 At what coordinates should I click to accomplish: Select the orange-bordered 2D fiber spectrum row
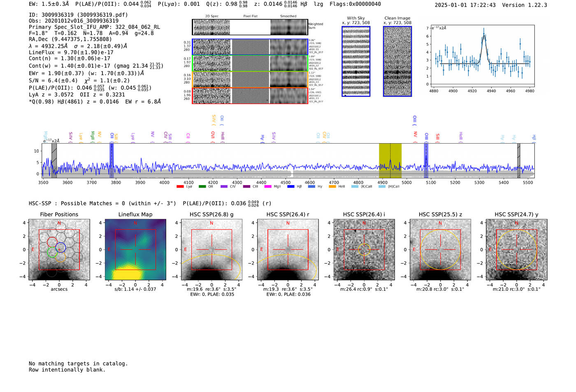coord(250,79)
